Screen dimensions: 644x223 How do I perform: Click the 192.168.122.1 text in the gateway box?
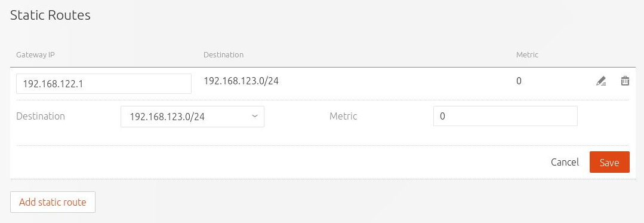pyautogui.click(x=53, y=84)
